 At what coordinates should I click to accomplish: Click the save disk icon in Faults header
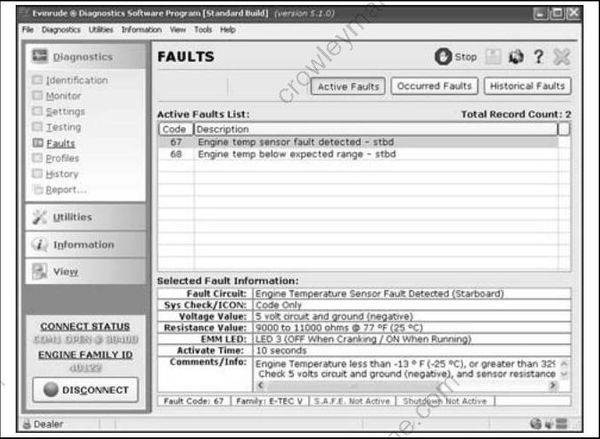(493, 57)
